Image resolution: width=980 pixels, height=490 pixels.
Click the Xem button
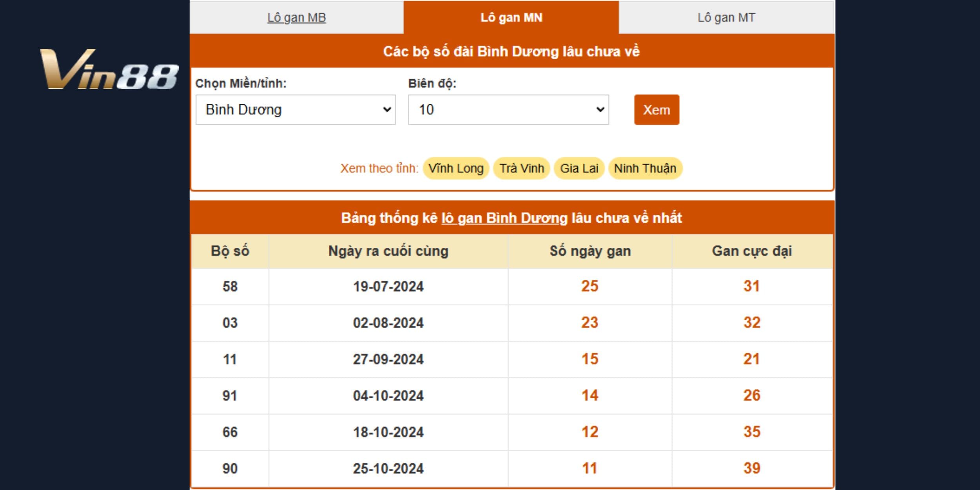click(x=657, y=110)
